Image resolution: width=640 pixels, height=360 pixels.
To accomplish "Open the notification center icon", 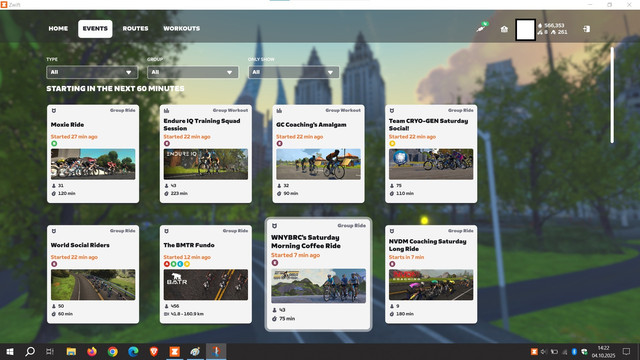I will (626, 351).
